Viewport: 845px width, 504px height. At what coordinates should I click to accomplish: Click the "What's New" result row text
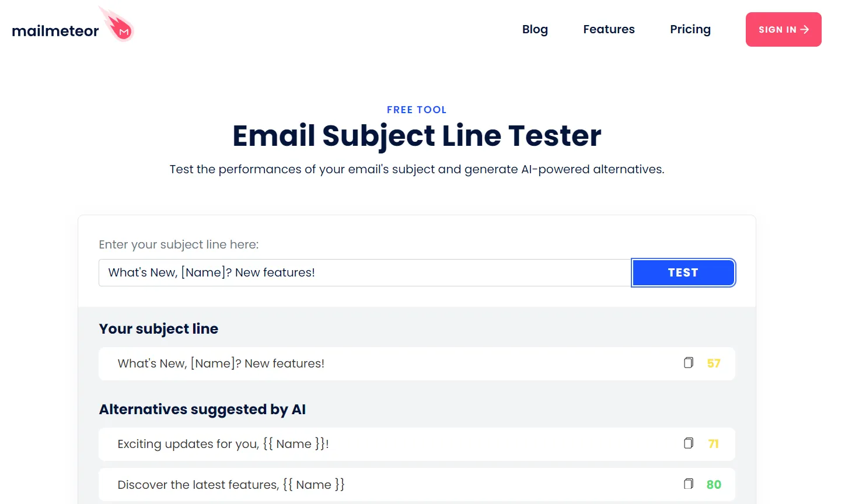coord(221,363)
